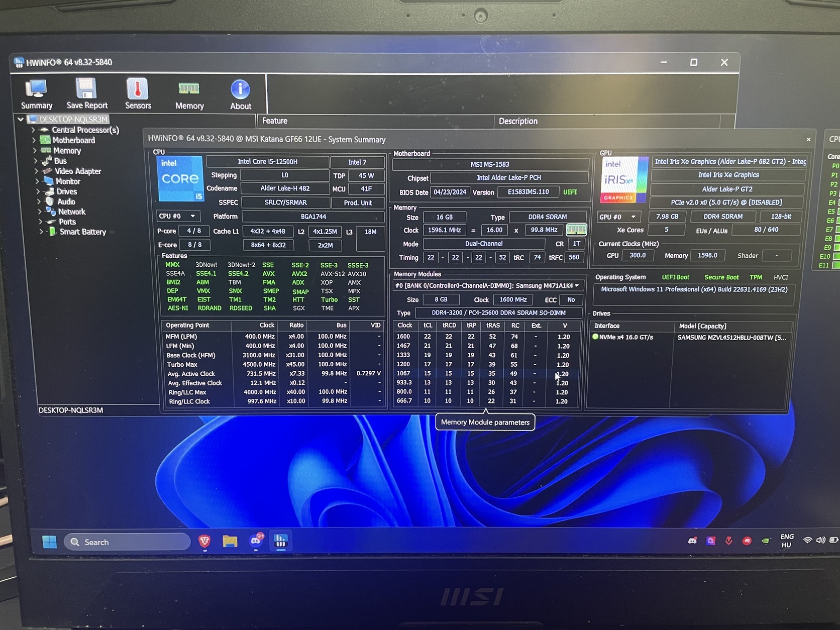Click the SRLCY/SRMAR SSPEC value
The width and height of the screenshot is (840, 630).
pyautogui.click(x=285, y=202)
